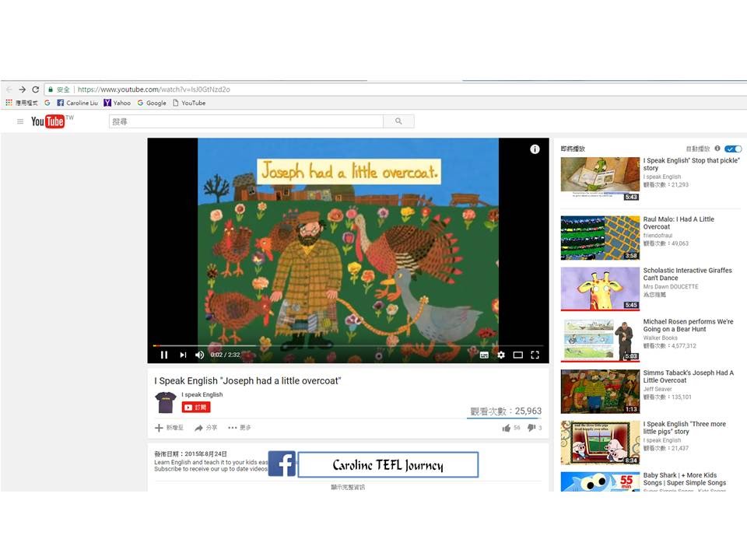Click the video title text
This screenshot has height=560, width=747.
click(x=247, y=381)
